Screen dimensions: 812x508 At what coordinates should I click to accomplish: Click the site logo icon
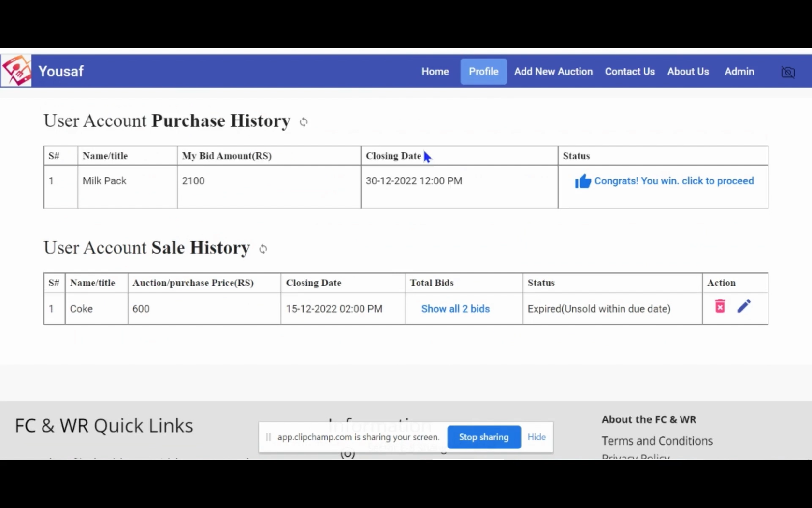pos(16,71)
